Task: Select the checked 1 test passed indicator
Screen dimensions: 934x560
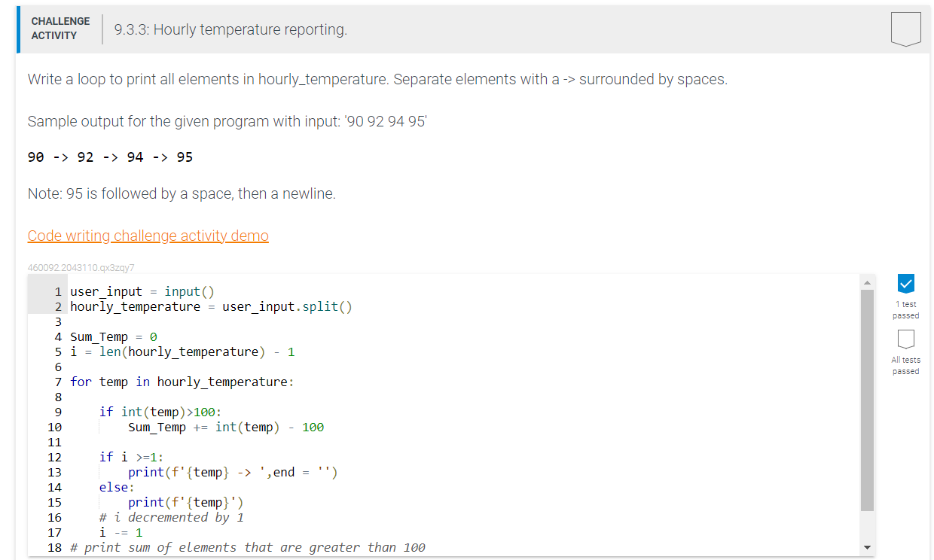Action: (905, 282)
